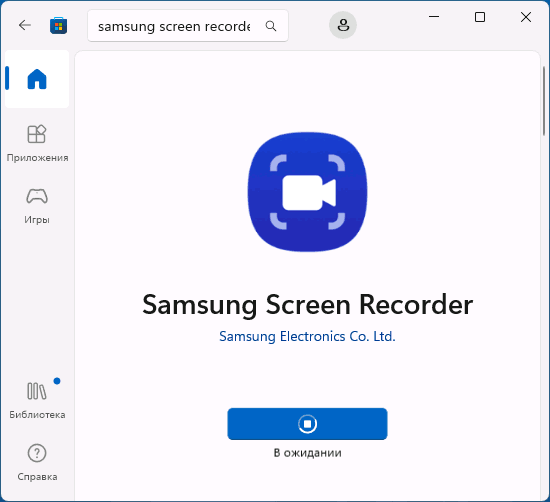Open Игры section in sidebar
This screenshot has height=502, width=550.
pos(37,206)
